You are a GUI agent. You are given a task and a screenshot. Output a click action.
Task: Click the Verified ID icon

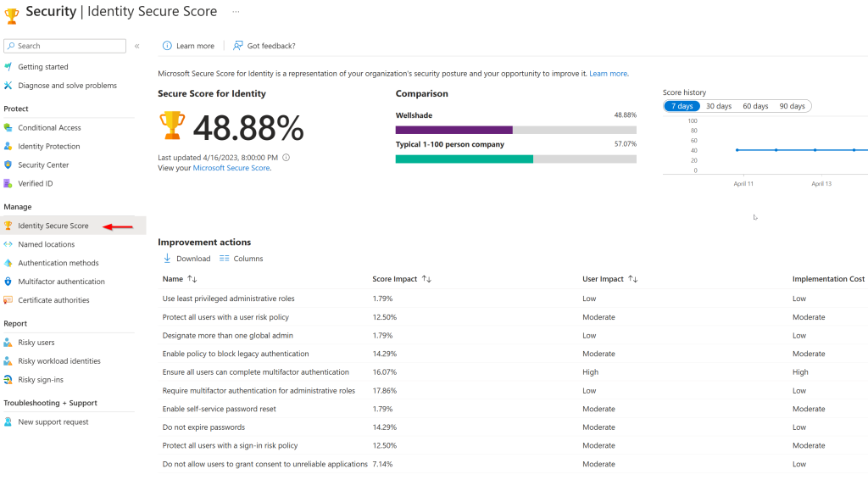pos(8,183)
